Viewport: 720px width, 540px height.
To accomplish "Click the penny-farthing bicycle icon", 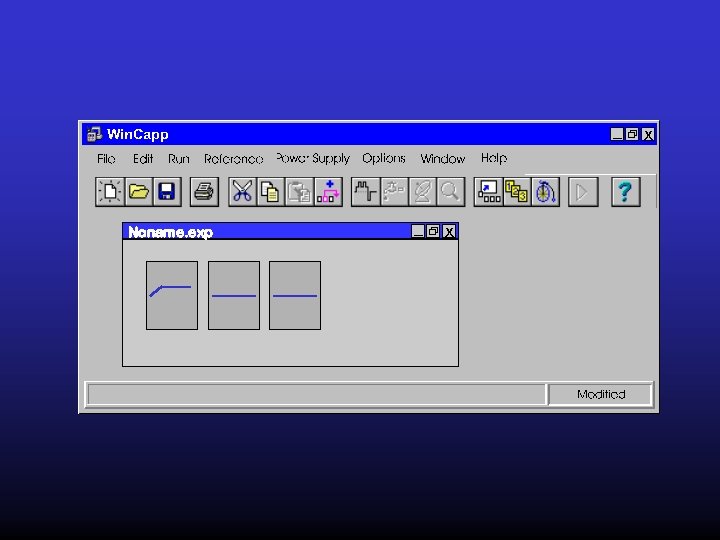I will pos(546,191).
